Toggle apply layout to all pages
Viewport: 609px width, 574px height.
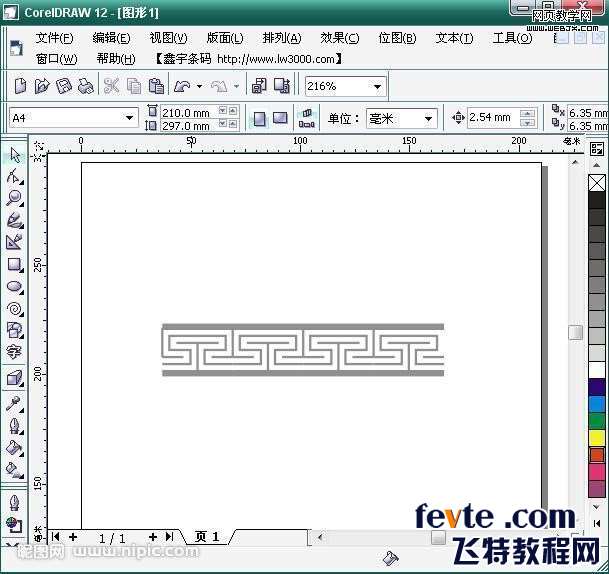(x=307, y=118)
